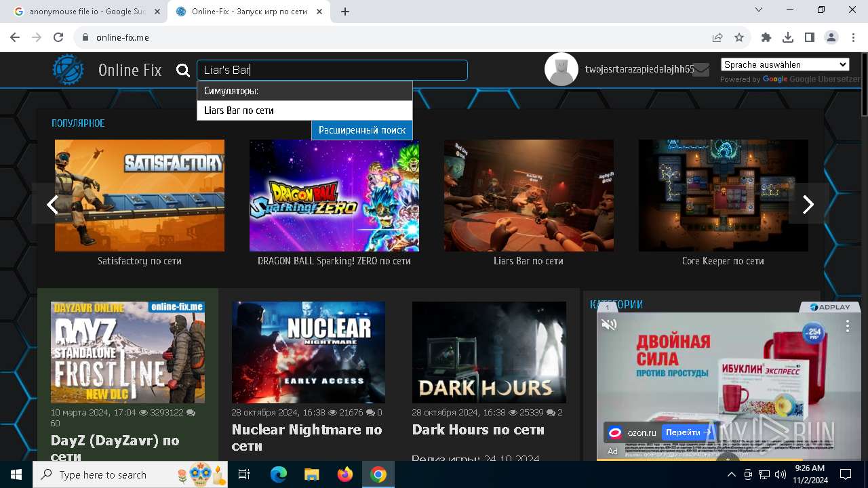Open ad options three-dot icon
The image size is (868, 488).
coord(847,326)
